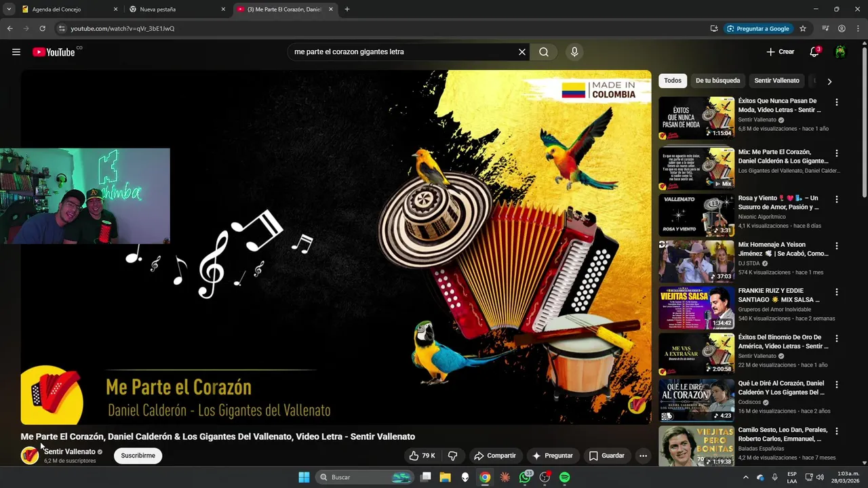The image size is (868, 488).
Task: Open Éxitos Del Binomio De Oro title
Action: point(783,342)
